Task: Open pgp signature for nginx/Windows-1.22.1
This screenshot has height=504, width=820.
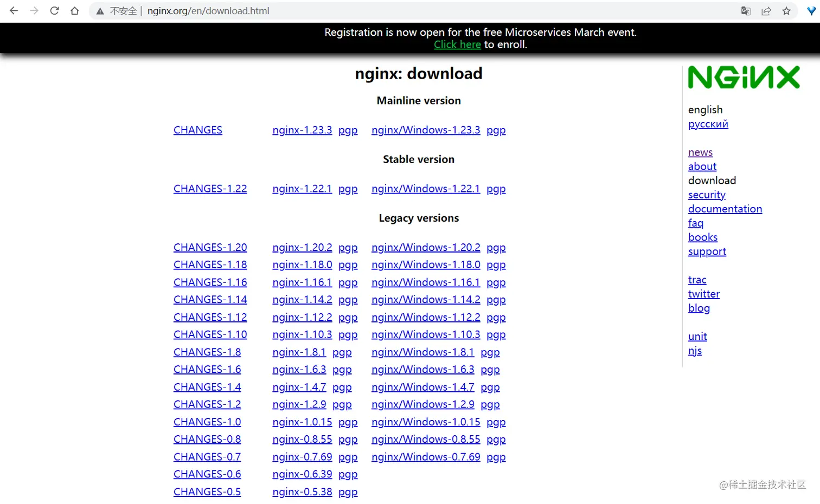Action: (496, 189)
